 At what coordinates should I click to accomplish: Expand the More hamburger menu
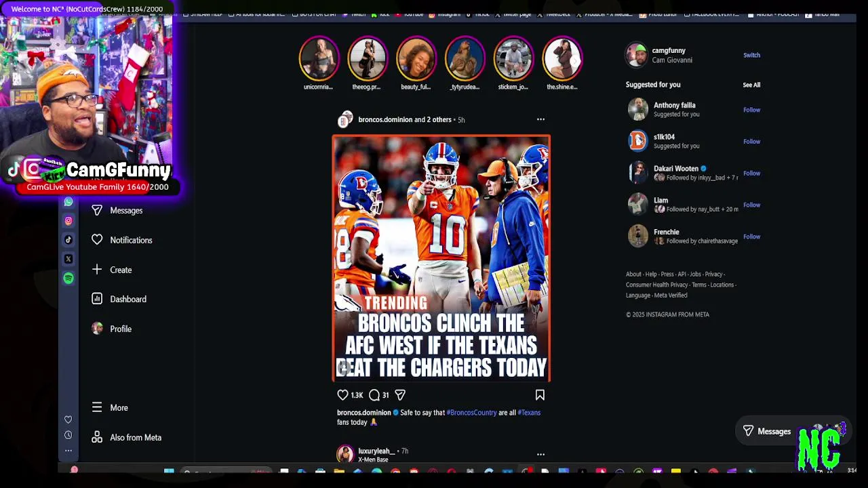tap(110, 407)
